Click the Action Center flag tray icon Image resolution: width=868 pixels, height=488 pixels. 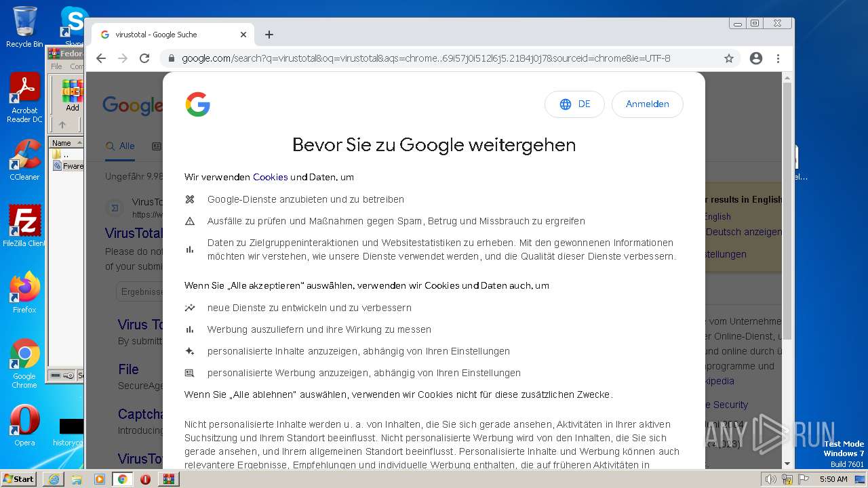click(804, 479)
